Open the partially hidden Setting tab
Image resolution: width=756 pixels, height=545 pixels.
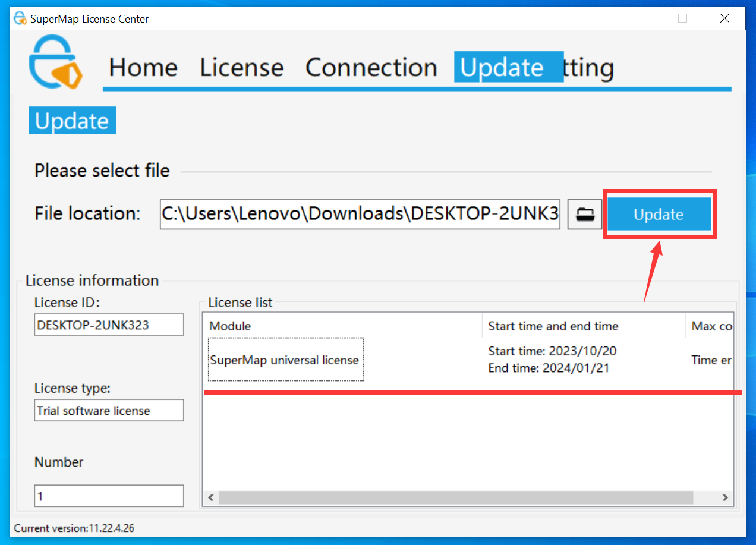coord(588,67)
